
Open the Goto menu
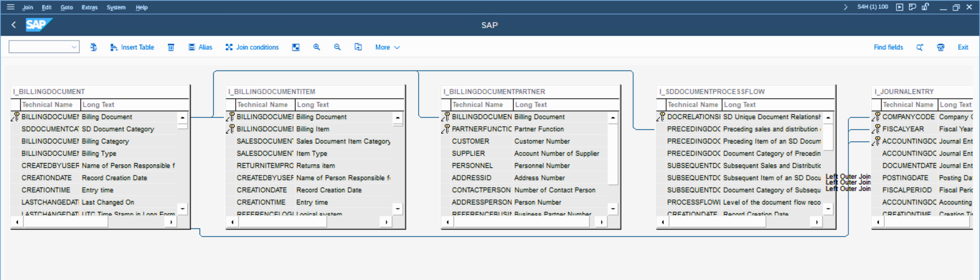pos(67,7)
